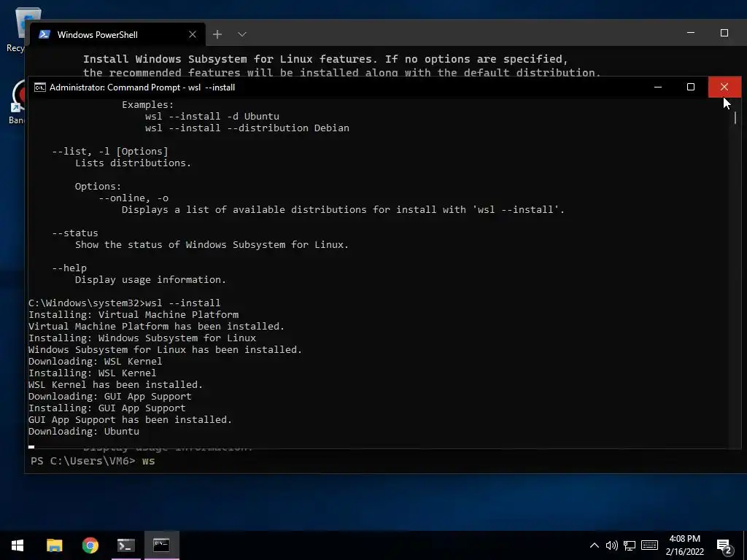The image size is (747, 560).
Task: Minimize the Windows Terminal window
Action: [691, 33]
